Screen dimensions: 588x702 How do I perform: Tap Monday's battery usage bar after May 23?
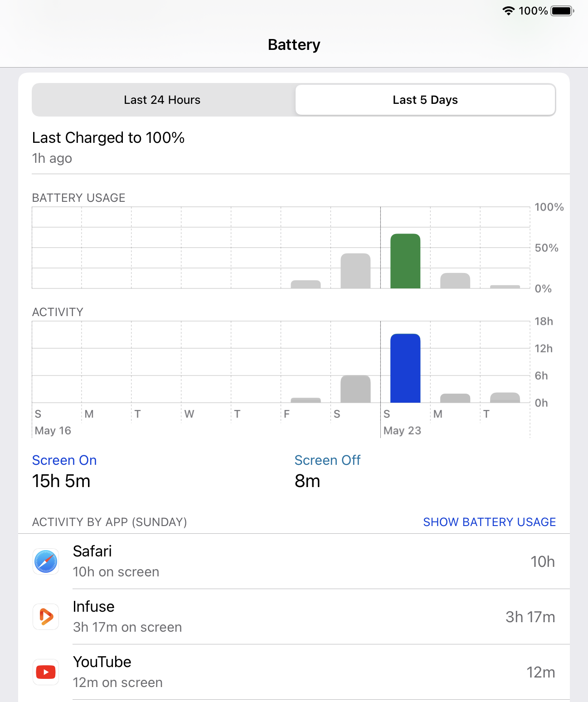pyautogui.click(x=455, y=281)
